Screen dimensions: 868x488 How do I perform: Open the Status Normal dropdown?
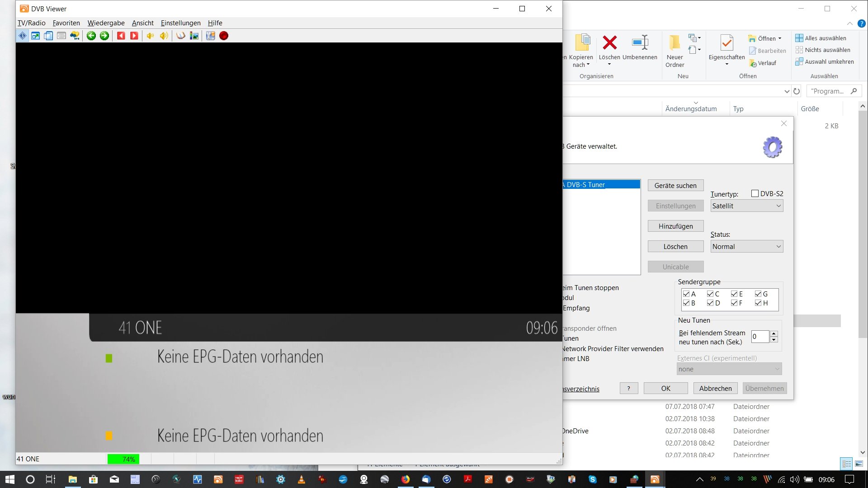746,247
